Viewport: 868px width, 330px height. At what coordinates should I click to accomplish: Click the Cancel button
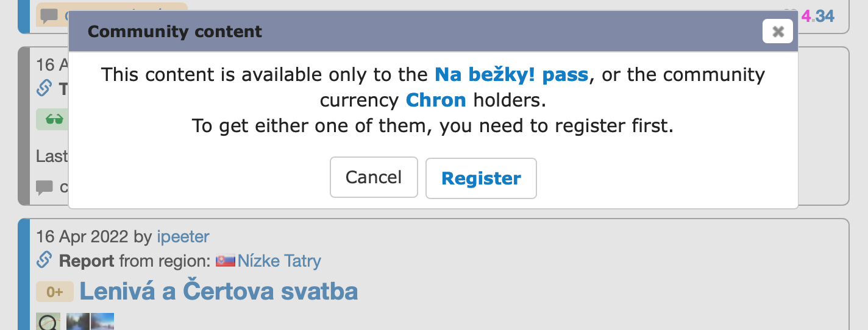(374, 178)
